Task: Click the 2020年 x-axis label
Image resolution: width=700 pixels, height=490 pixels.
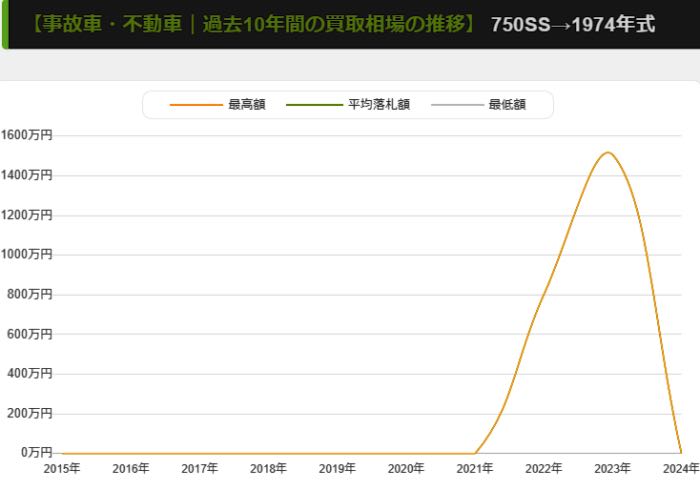Action: pos(406,469)
